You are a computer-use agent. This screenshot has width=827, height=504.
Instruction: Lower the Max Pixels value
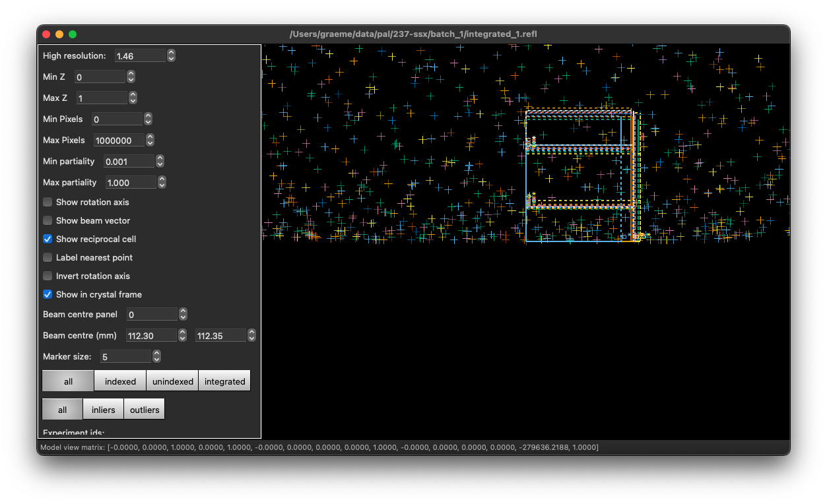pos(149,142)
